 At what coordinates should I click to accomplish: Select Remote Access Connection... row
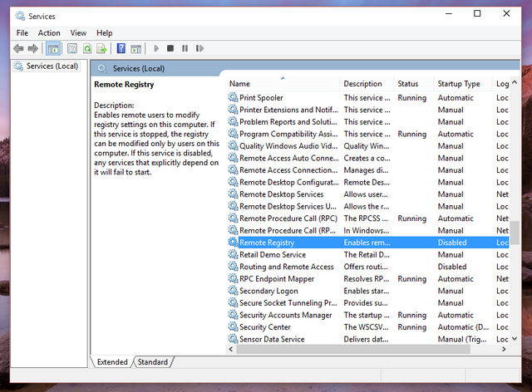click(x=367, y=170)
